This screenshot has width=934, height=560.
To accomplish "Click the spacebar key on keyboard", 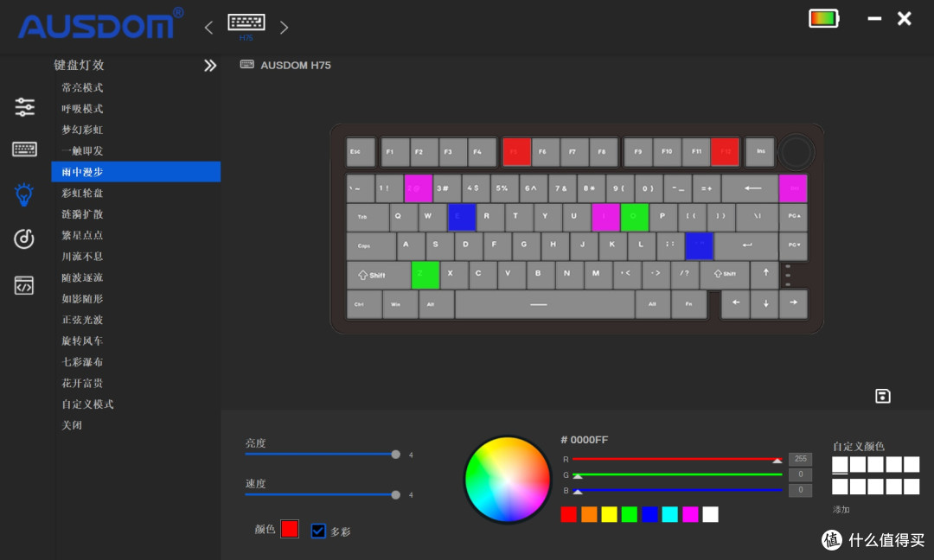I will [x=545, y=305].
